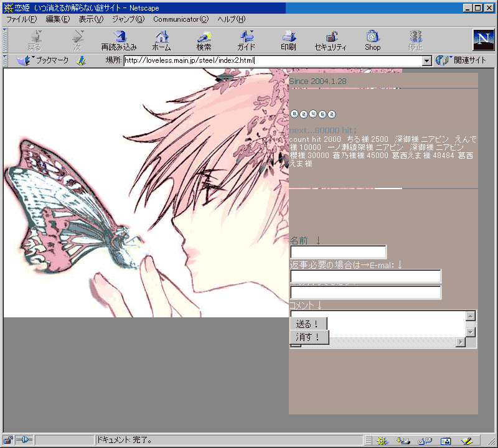Click the hit counter digits image
This screenshot has height=448, width=498.
(x=313, y=114)
